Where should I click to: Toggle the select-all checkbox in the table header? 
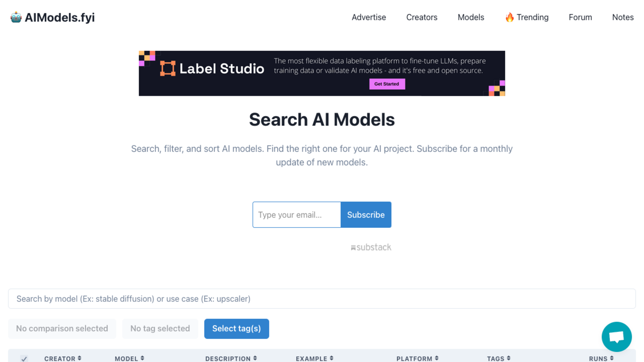click(x=24, y=358)
